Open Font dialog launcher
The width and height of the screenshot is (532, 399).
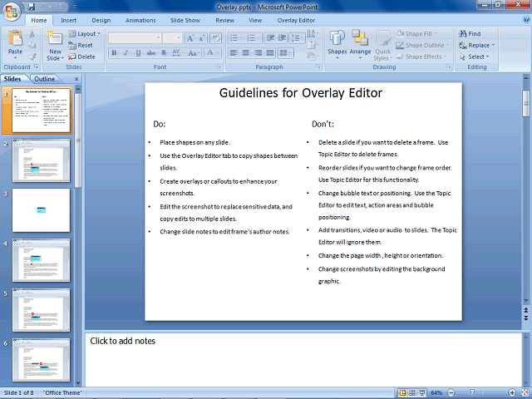coord(219,66)
